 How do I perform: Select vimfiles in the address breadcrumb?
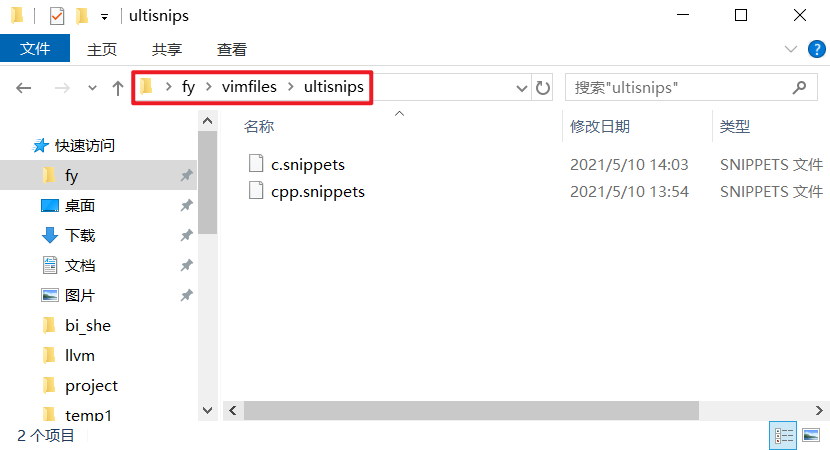tap(249, 87)
